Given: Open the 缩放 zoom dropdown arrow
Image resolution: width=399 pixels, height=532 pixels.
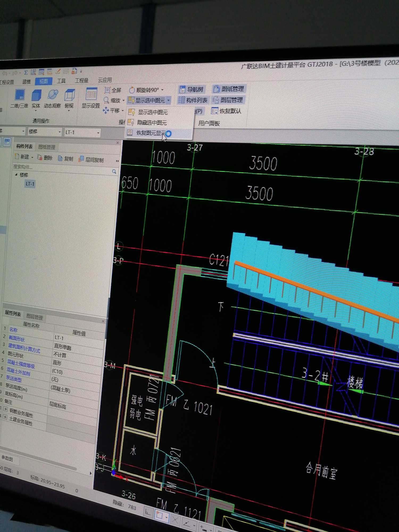Looking at the screenshot, I should pos(123,101).
